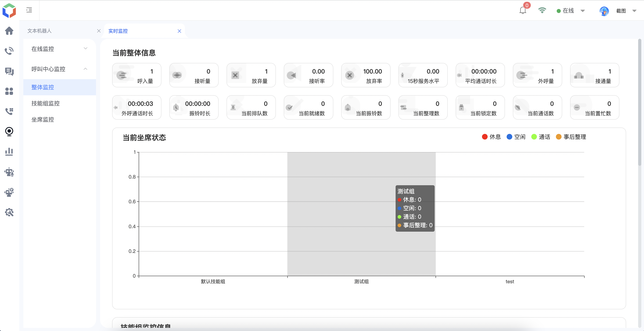Click the 外呼量 statistics card

point(537,75)
